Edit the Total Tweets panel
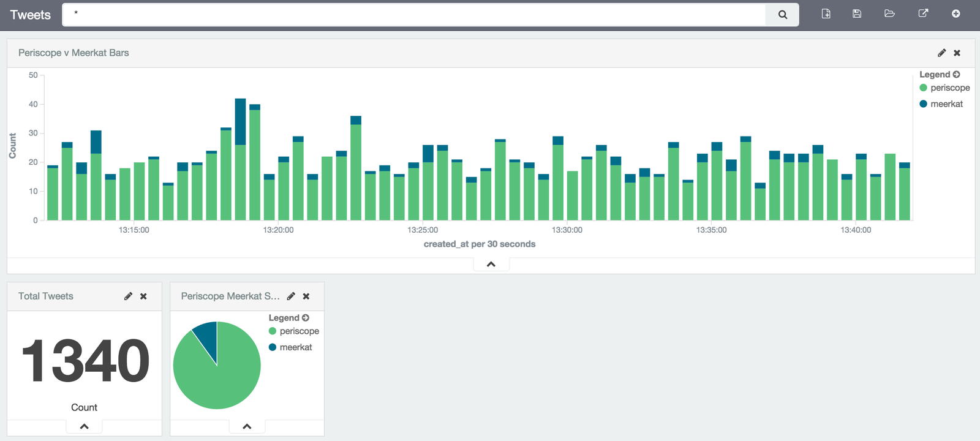 pyautogui.click(x=128, y=296)
